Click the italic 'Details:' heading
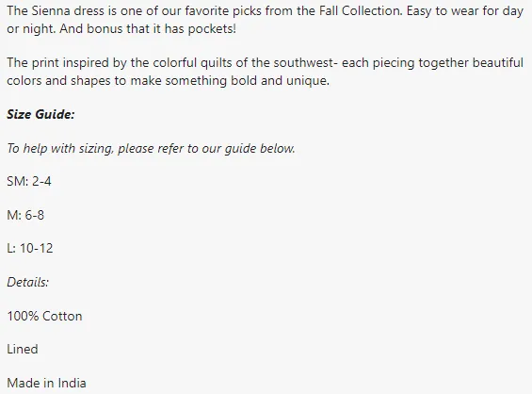532x394 pixels. (28, 282)
